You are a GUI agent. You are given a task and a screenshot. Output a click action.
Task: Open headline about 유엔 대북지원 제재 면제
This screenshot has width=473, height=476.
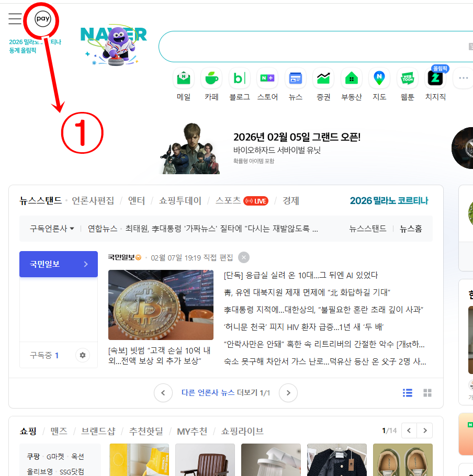(x=307, y=292)
